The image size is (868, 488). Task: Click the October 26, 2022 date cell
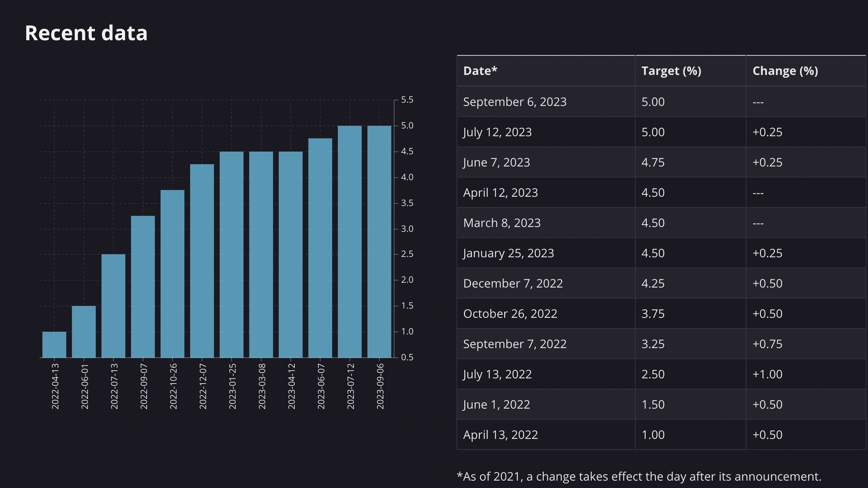tap(546, 314)
